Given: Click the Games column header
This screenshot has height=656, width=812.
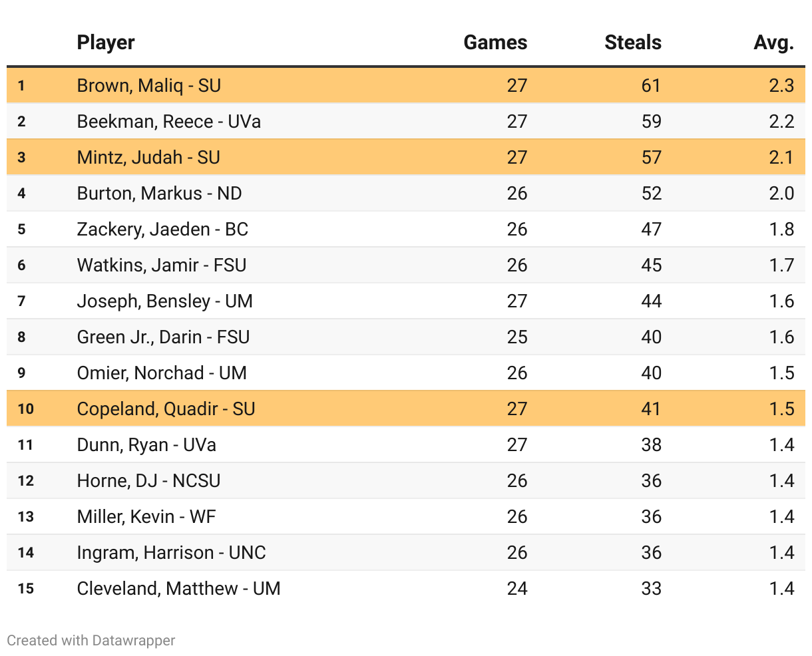Looking at the screenshot, I should click(495, 43).
